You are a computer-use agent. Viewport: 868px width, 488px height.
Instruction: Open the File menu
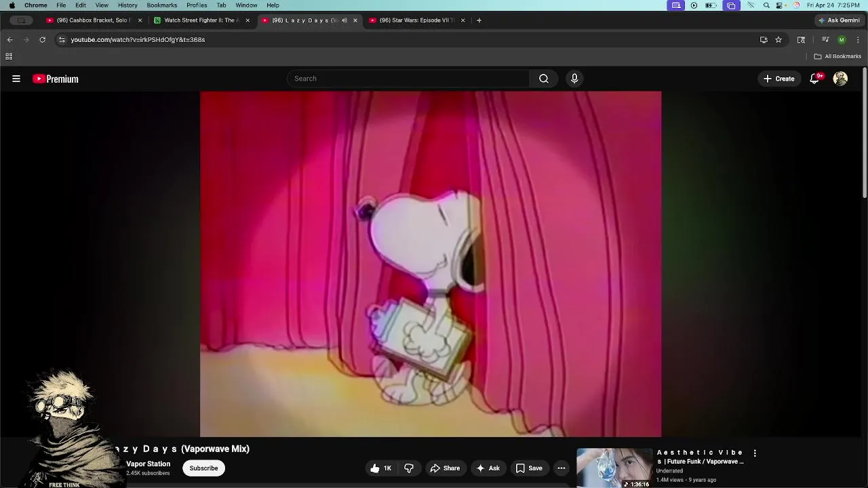click(61, 5)
